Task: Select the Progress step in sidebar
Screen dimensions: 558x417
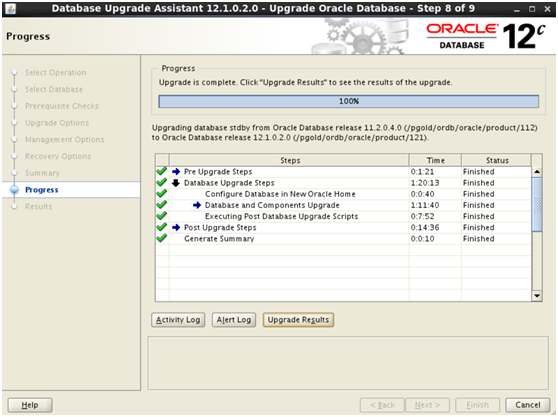Action: 42,190
